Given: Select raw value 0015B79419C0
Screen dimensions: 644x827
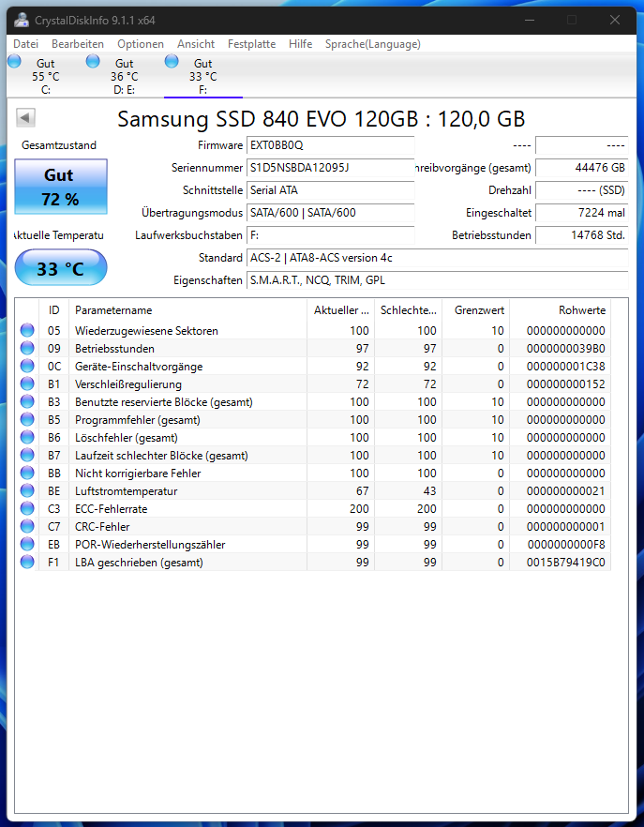Looking at the screenshot, I should tap(566, 563).
